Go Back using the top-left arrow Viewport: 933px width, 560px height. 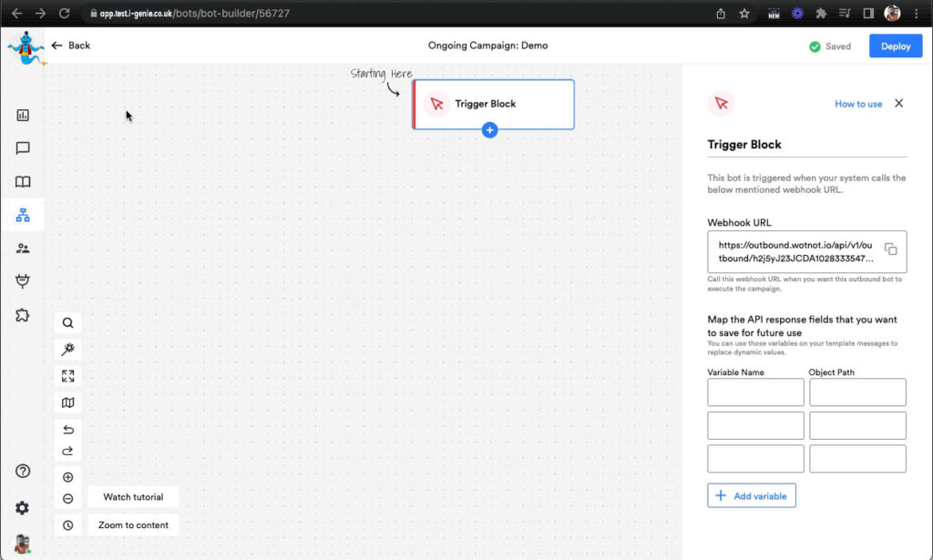click(71, 46)
